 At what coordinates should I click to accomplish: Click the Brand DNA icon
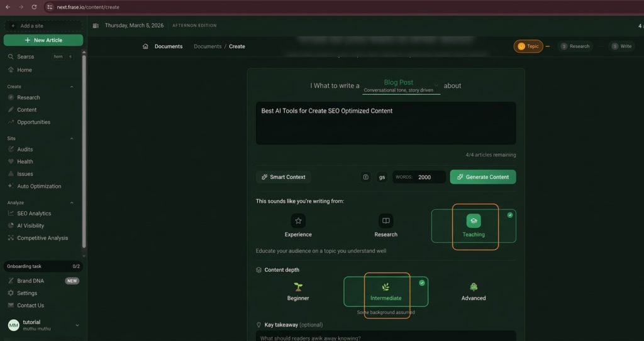click(x=11, y=281)
